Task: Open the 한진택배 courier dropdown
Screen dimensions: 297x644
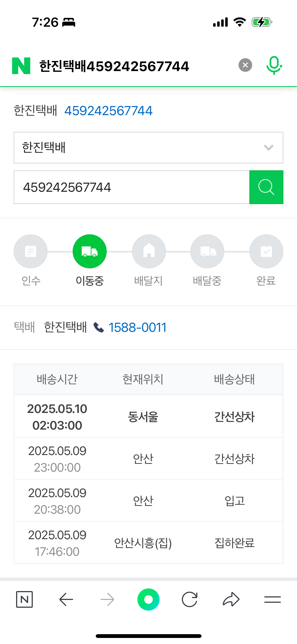Action: [148, 148]
